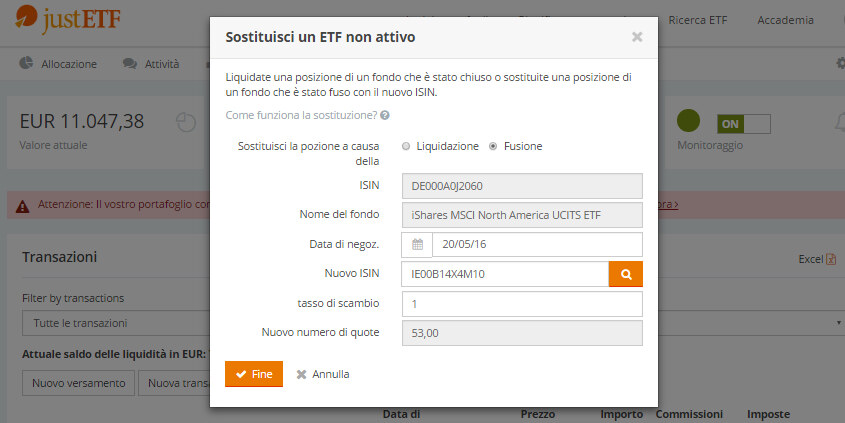Toggle the Monitoraggio ON switch

tap(743, 123)
